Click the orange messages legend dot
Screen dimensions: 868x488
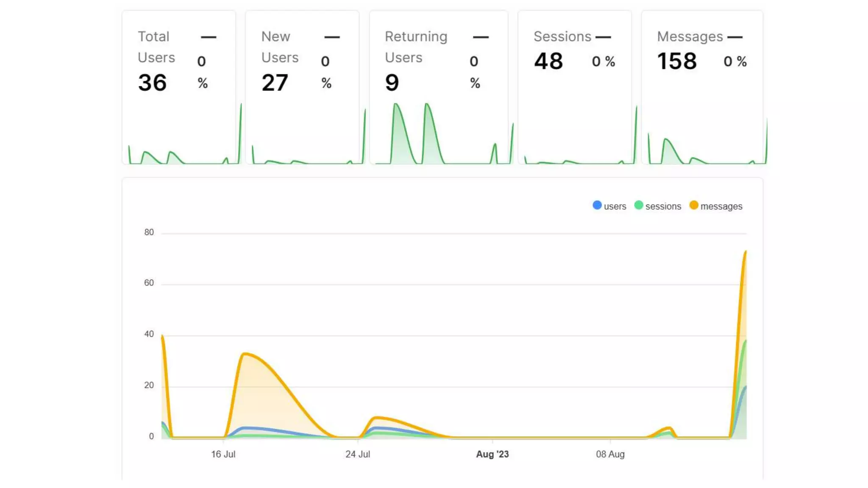click(694, 205)
